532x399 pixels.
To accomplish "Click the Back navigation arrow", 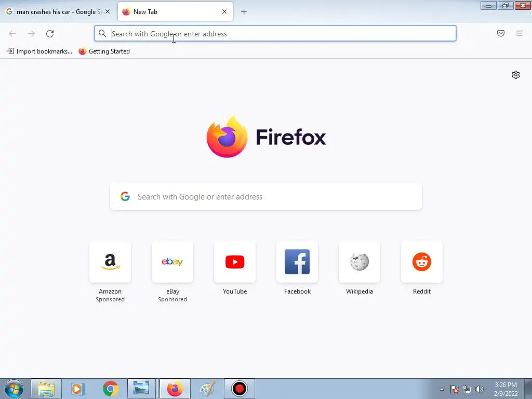I will 12,34.
